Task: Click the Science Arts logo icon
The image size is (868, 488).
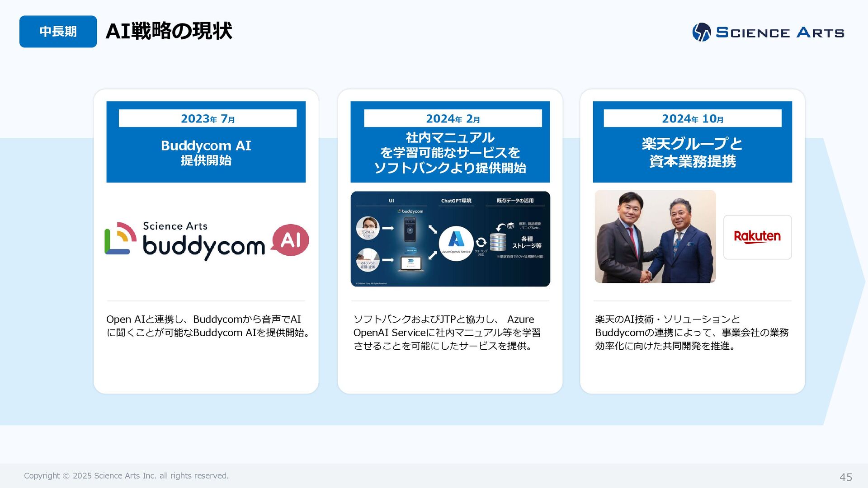Action: click(x=701, y=32)
